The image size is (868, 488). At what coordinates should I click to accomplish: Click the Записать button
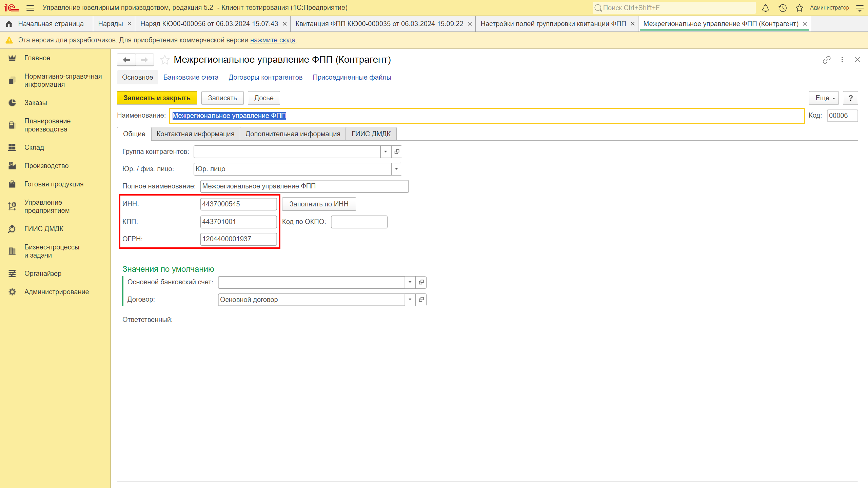tap(222, 98)
